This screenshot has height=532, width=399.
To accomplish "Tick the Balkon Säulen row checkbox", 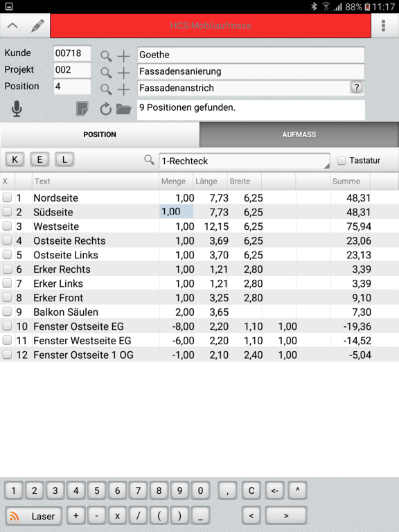I will [7, 311].
